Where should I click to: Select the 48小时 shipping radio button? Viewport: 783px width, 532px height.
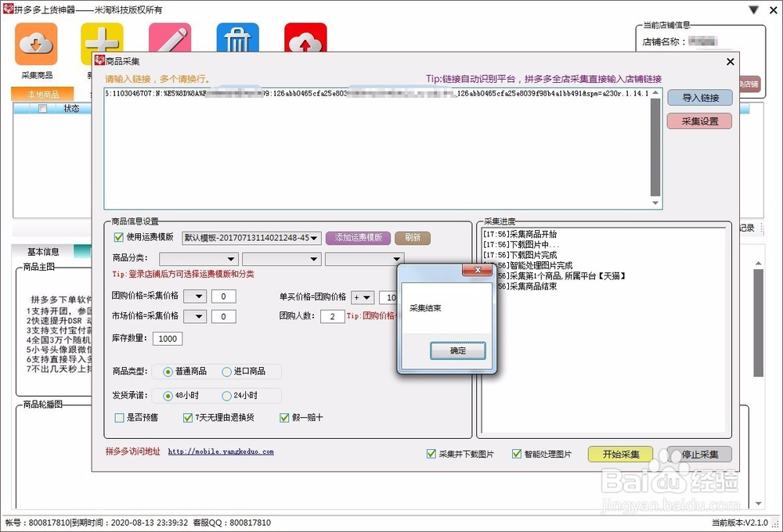168,396
